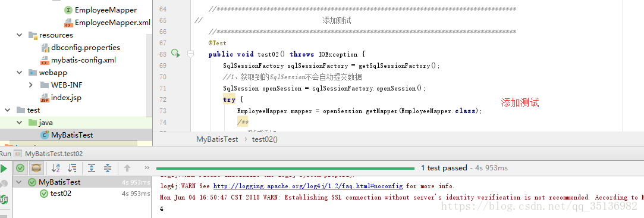Click the index.jsp file icon
The width and height of the screenshot is (644, 218).
45,98
